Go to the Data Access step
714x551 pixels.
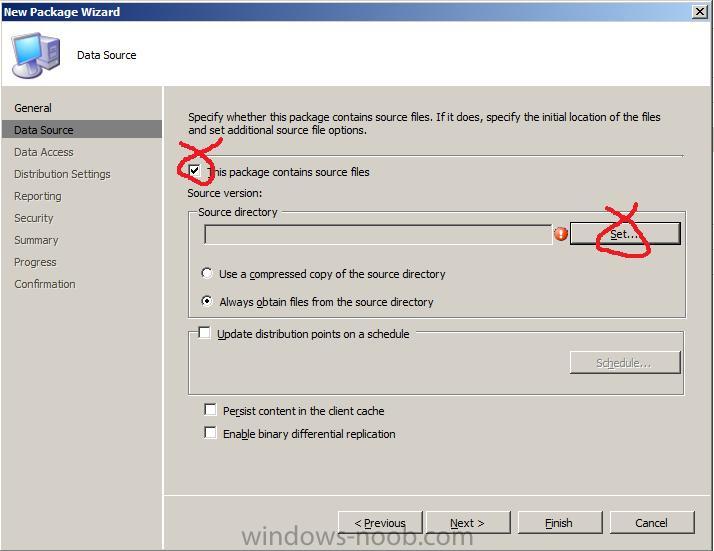coord(44,152)
